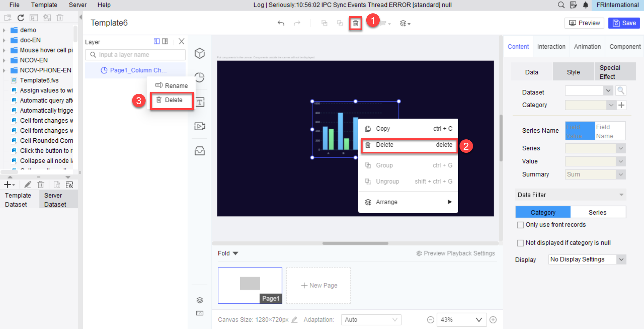Choose Rename in layer context menu
This screenshot has height=329, width=644.
pyautogui.click(x=171, y=86)
